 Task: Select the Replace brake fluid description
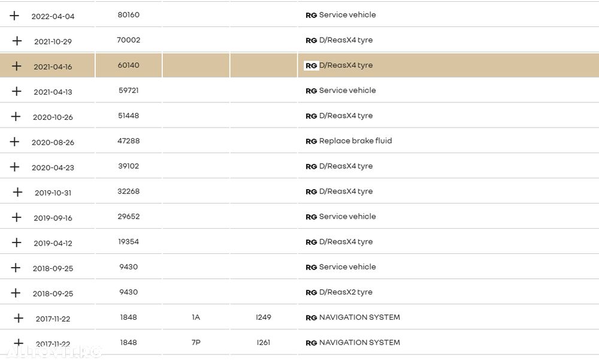(x=355, y=141)
